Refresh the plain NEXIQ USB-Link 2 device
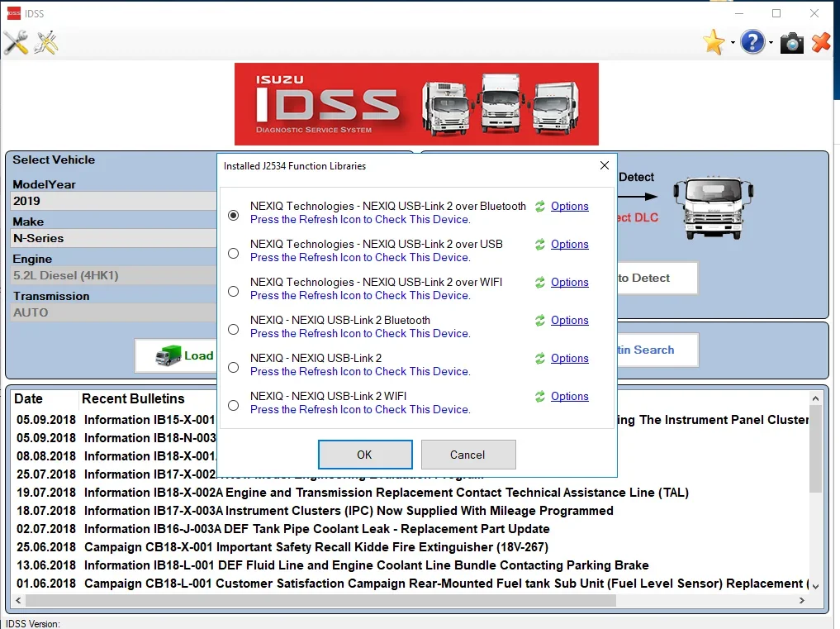The height and width of the screenshot is (629, 840). (540, 359)
